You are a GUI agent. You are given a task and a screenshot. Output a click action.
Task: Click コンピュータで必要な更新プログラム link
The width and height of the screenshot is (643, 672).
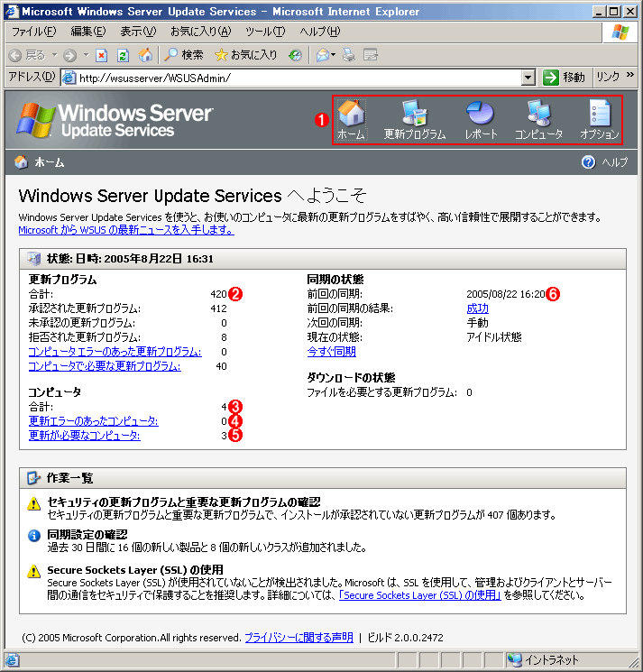pyautogui.click(x=105, y=366)
